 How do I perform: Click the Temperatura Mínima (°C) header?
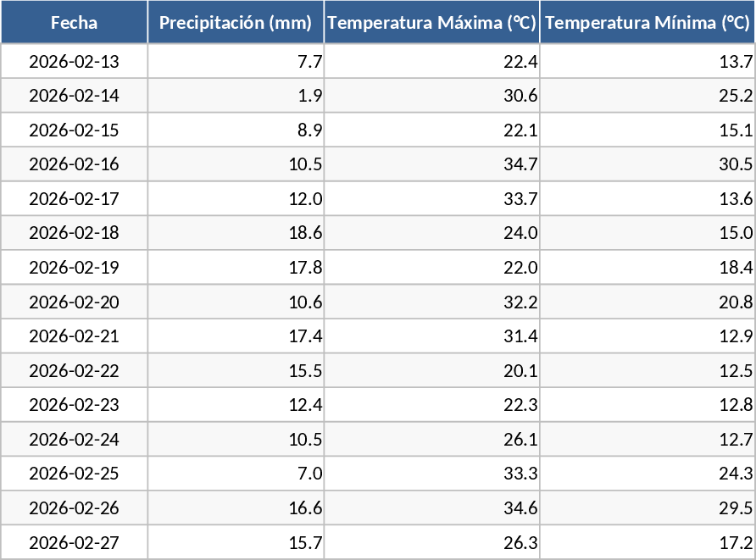[x=648, y=23]
